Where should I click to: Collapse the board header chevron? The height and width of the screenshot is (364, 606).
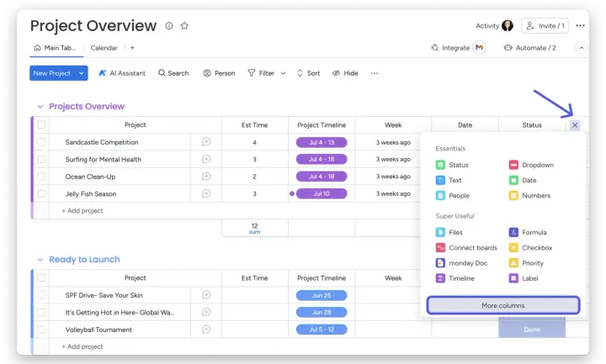click(582, 48)
